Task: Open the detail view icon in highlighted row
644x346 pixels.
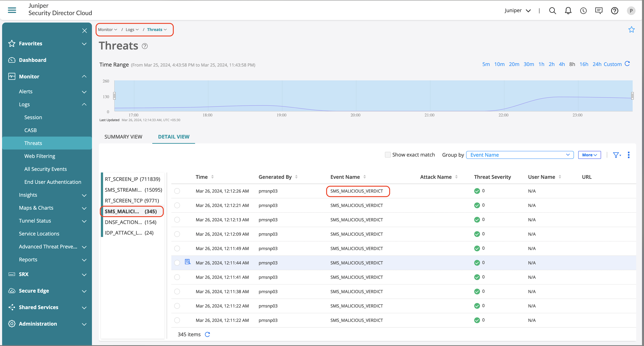Action: tap(188, 262)
